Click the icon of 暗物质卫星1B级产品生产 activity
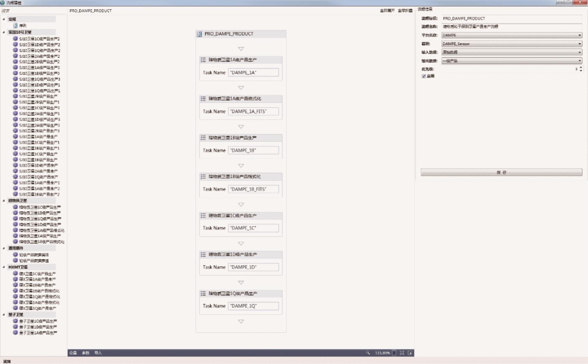The height and width of the screenshot is (364, 588). [x=203, y=138]
